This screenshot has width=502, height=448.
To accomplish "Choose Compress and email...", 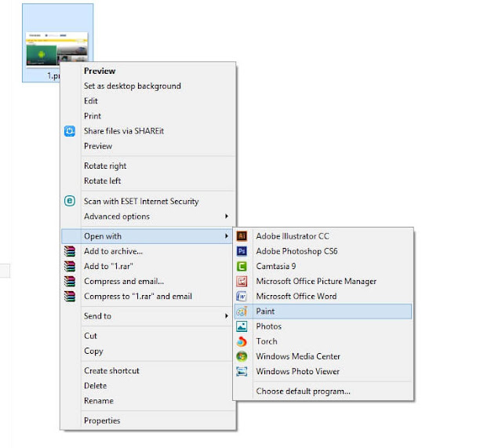I will tap(124, 282).
